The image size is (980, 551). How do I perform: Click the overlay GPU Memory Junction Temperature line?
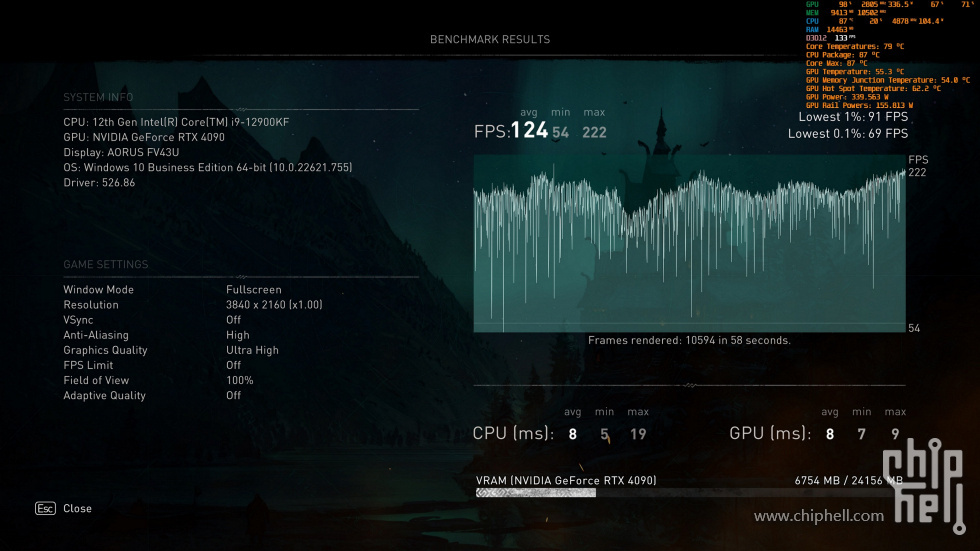click(888, 80)
